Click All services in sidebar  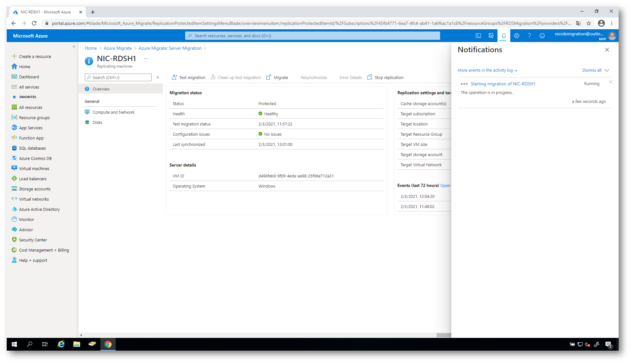(29, 87)
